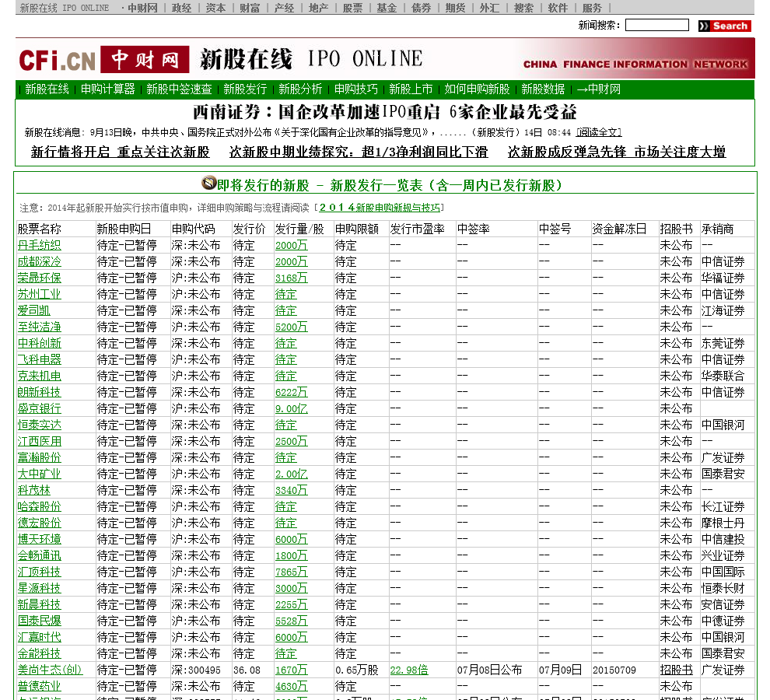Image resolution: width=770 pixels, height=700 pixels.
Task: Select 如何申购新股 in the green navbar
Action: click(477, 89)
